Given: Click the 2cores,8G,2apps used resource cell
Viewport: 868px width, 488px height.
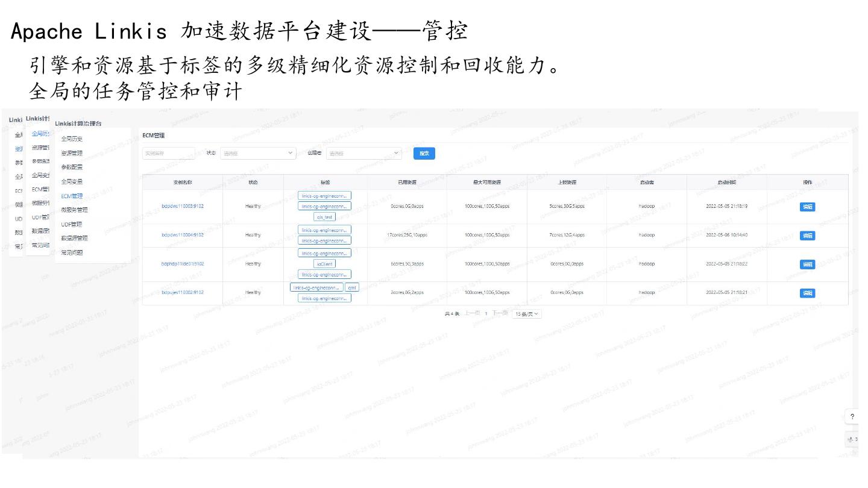Looking at the screenshot, I should (x=407, y=292).
